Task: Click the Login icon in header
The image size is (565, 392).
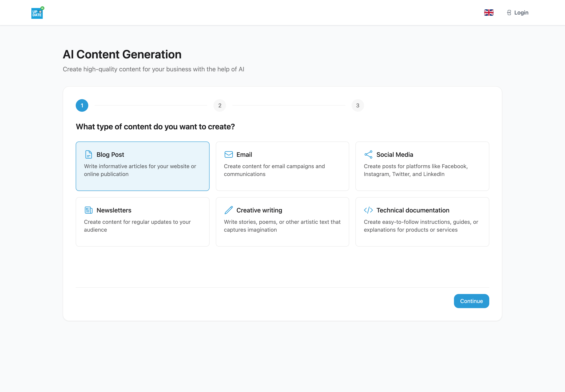Action: [509, 13]
